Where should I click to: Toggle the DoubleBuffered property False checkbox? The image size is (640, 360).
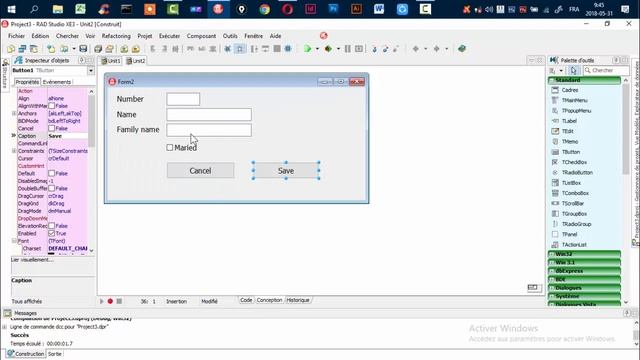[x=52, y=189]
